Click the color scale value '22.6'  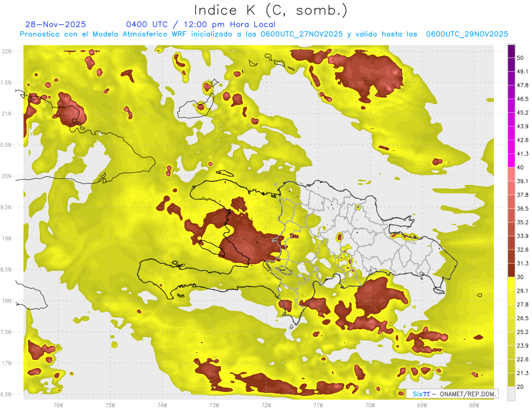523,360
